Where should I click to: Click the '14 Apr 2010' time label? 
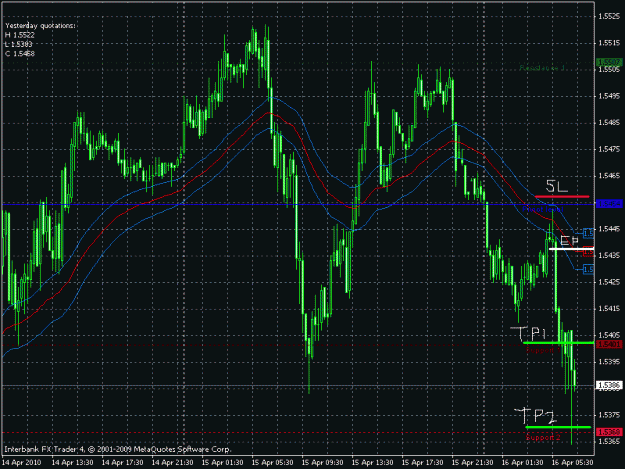tap(22, 463)
